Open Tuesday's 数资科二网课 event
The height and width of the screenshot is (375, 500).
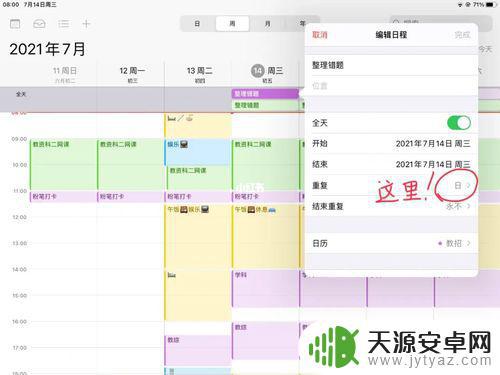(199, 177)
